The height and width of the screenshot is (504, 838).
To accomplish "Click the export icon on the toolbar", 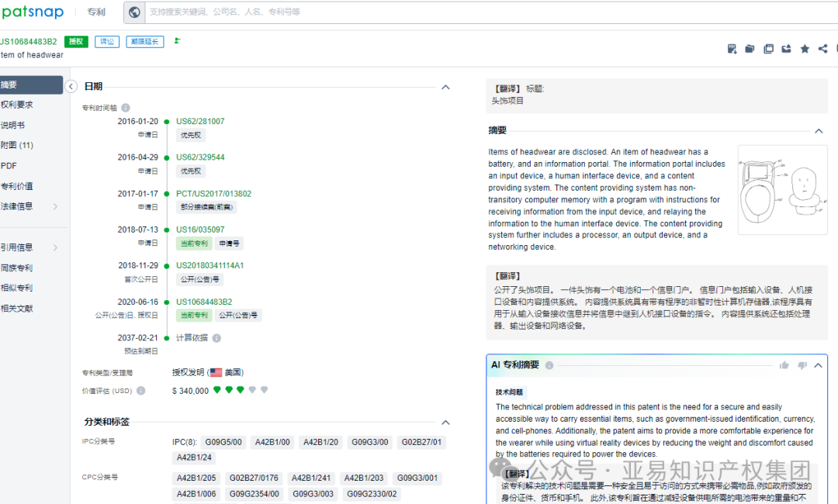I will pyautogui.click(x=786, y=48).
